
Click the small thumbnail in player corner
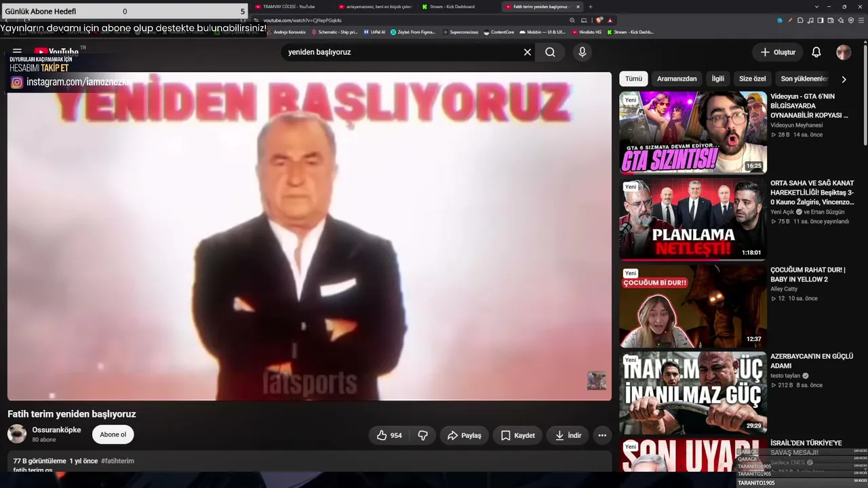pos(597,380)
